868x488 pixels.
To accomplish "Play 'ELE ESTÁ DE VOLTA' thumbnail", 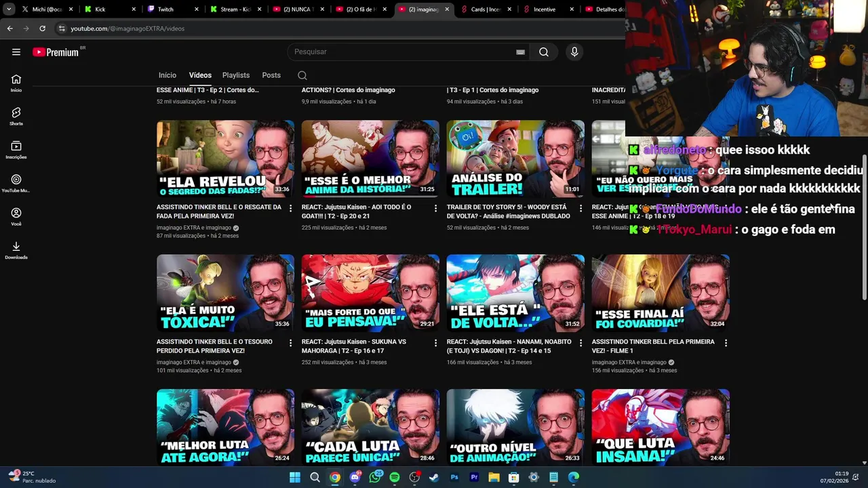I will click(x=515, y=293).
